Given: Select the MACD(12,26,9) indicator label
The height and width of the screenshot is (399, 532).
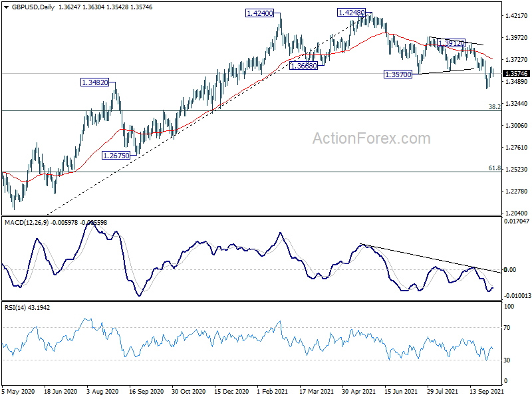Looking at the screenshot, I should point(27,223).
